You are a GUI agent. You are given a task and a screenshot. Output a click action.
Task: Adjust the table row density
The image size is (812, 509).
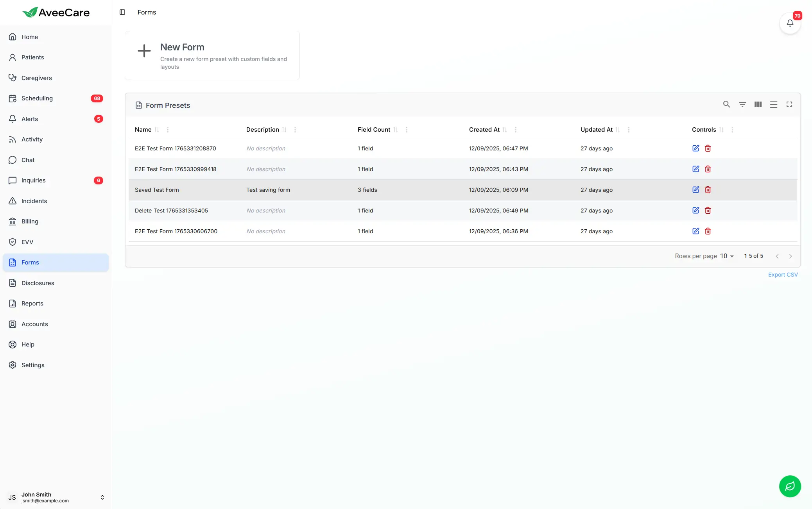(x=774, y=104)
